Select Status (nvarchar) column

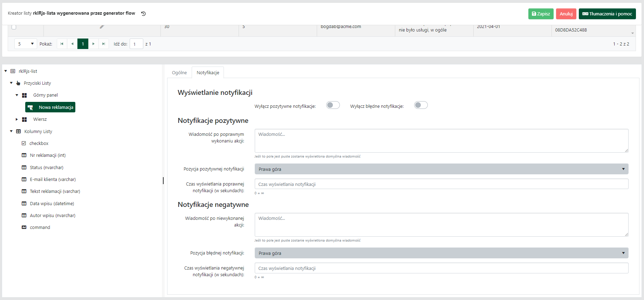[47, 167]
